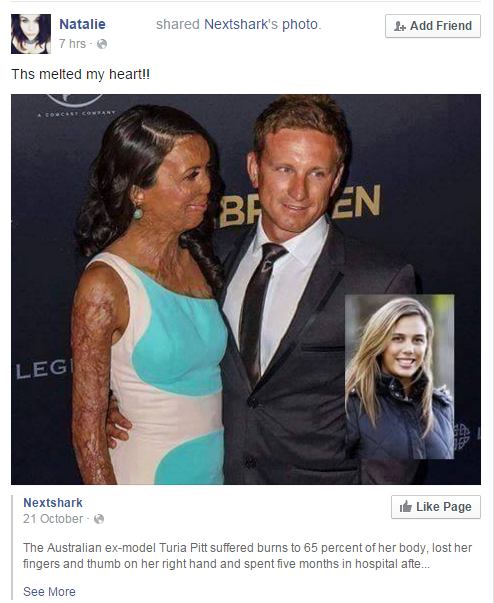
Task: Click the Add Friend button
Action: coord(433,26)
